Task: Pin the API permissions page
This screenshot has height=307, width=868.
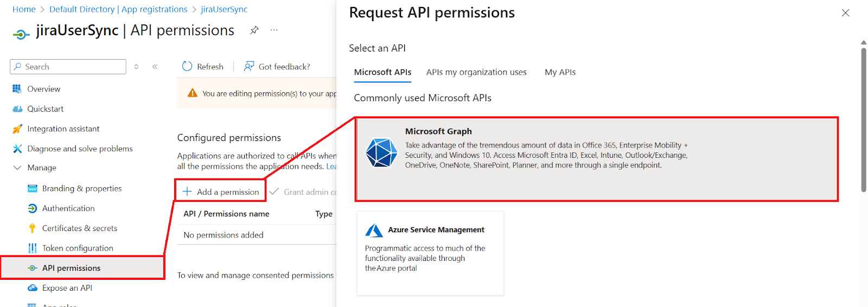Action: pos(254,30)
